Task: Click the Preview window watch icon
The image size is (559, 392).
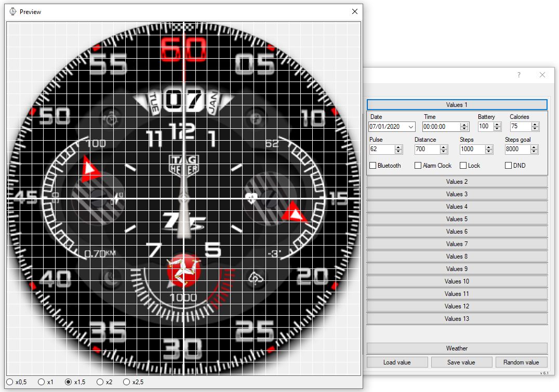Action: point(13,11)
